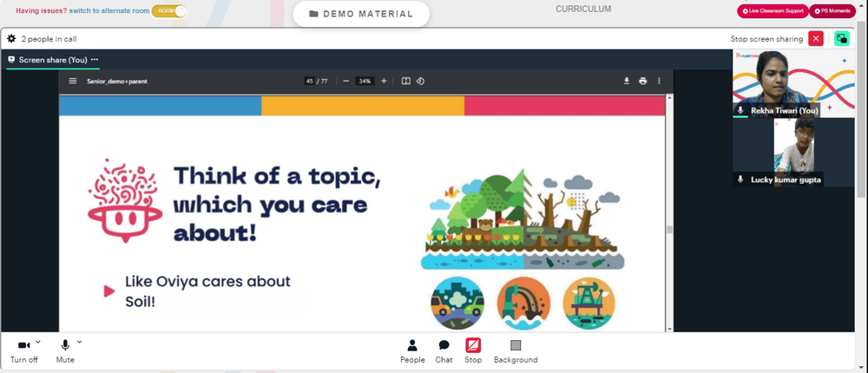Expand the camera options chevron
Image resolution: width=868 pixels, height=373 pixels.
click(37, 342)
